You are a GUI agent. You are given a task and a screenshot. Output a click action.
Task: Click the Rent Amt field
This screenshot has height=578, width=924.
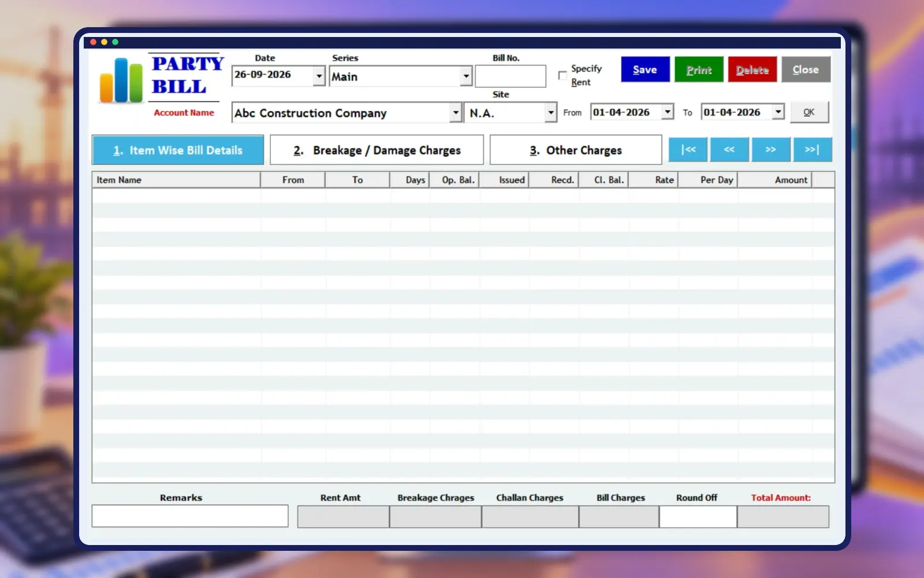coord(343,517)
